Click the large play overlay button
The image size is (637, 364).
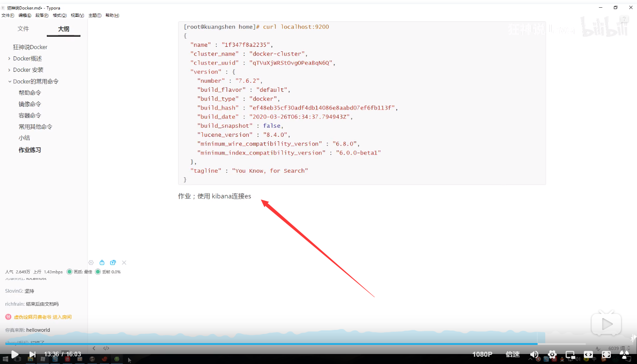606,324
